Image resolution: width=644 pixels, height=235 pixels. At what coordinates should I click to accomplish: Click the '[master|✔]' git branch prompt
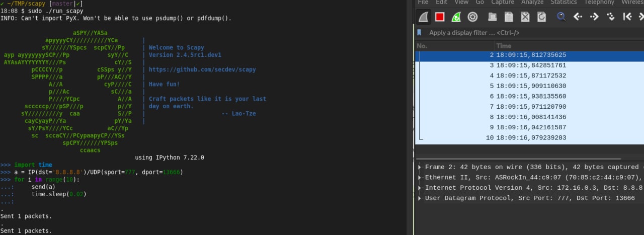pos(66,4)
